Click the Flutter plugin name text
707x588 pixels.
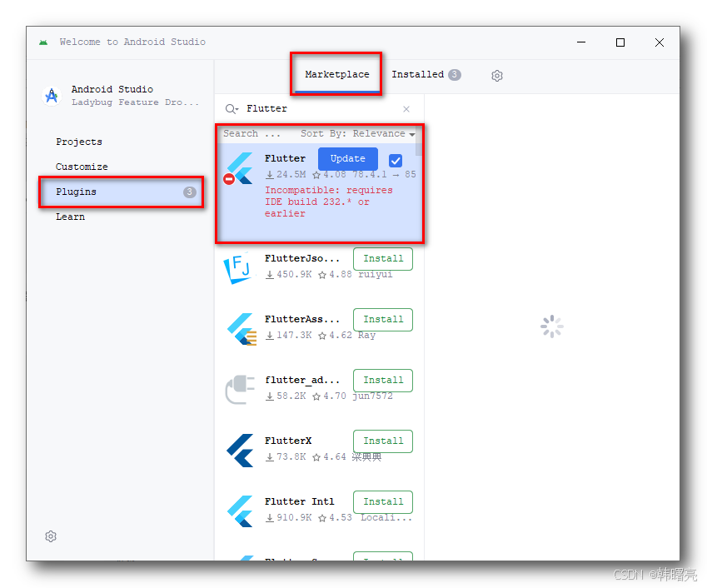[x=285, y=158]
